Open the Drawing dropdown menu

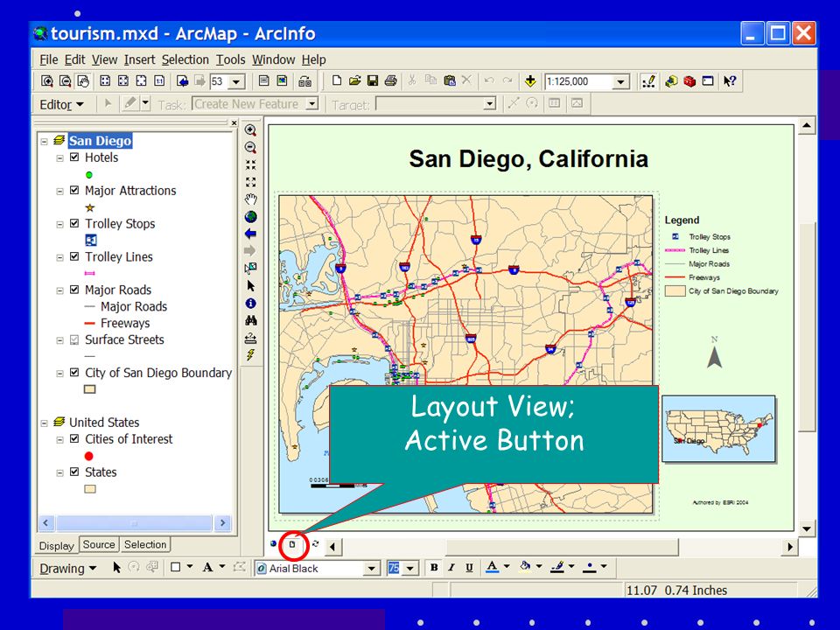click(x=67, y=569)
